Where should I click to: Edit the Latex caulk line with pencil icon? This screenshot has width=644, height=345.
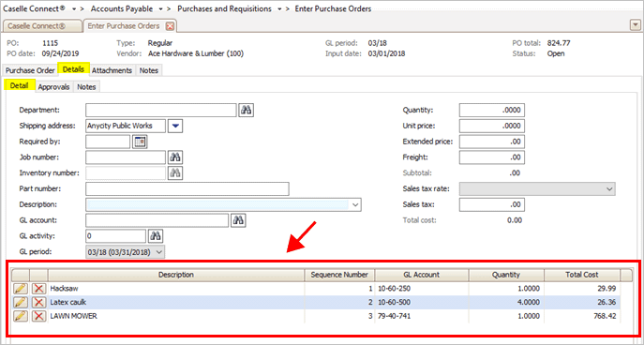21,303
